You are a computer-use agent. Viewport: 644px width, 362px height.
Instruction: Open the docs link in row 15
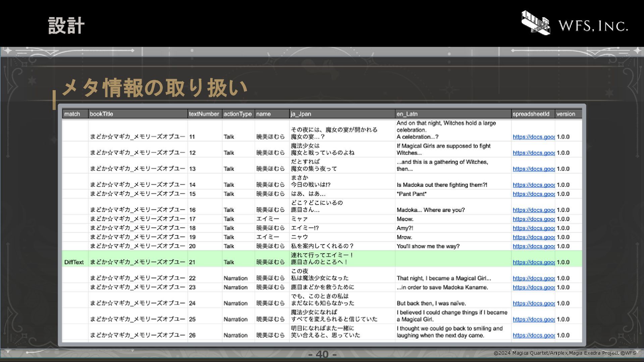534,194
